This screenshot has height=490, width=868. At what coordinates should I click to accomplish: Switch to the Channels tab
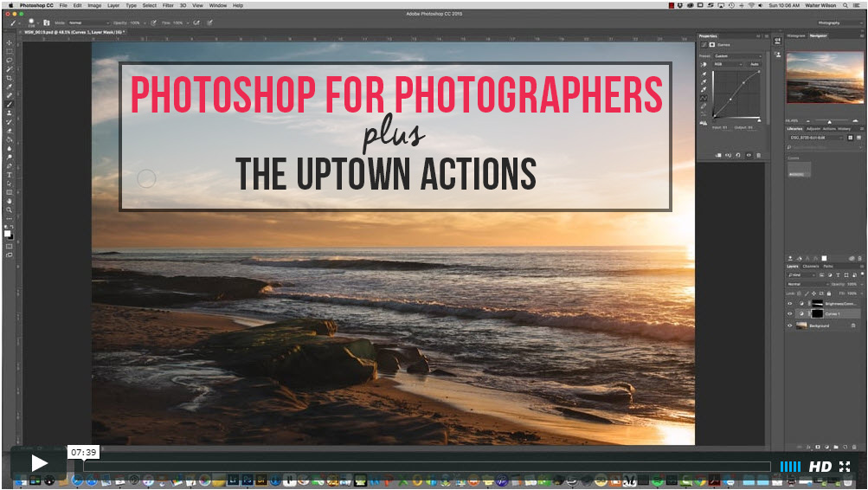point(811,266)
